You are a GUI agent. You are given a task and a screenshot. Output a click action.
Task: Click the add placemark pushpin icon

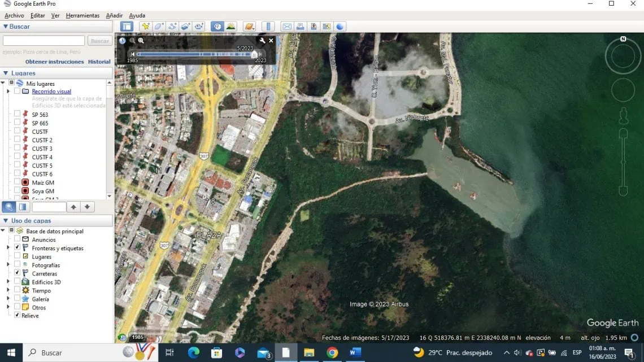(146, 27)
